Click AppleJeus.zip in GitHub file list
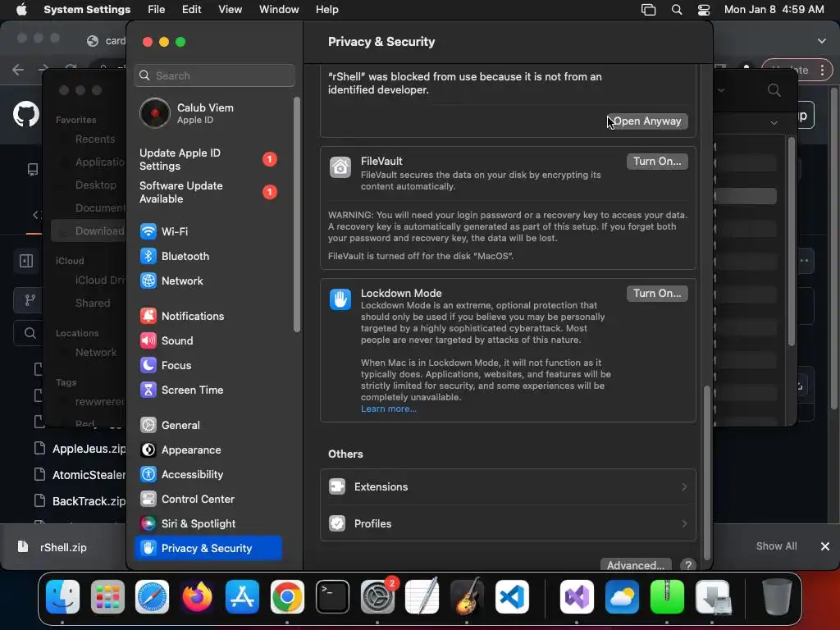 [x=89, y=449]
